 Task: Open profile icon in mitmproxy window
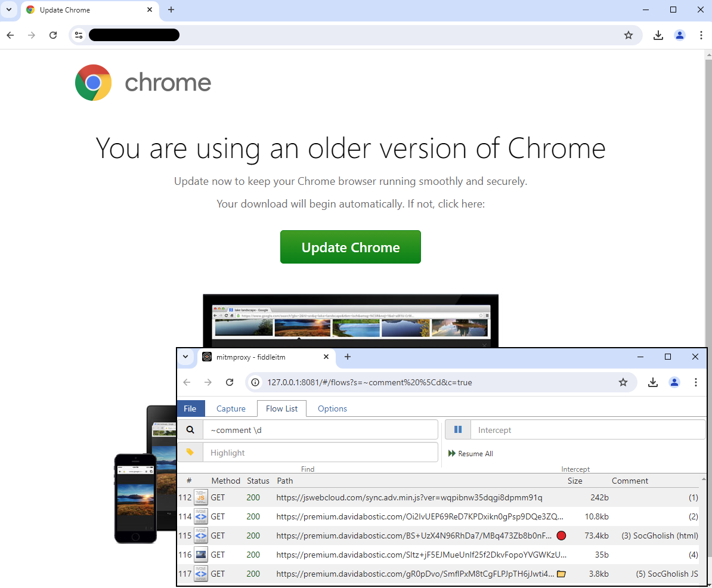click(x=674, y=382)
